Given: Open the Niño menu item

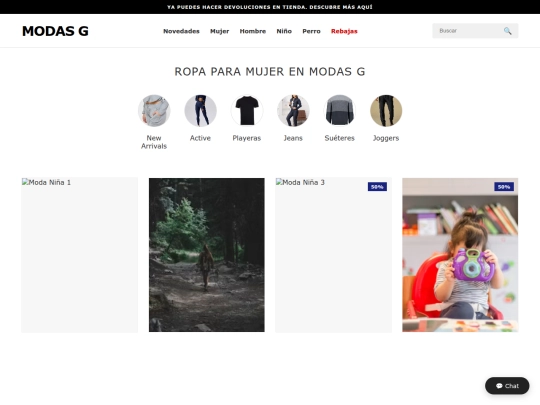Looking at the screenshot, I should point(284,31).
